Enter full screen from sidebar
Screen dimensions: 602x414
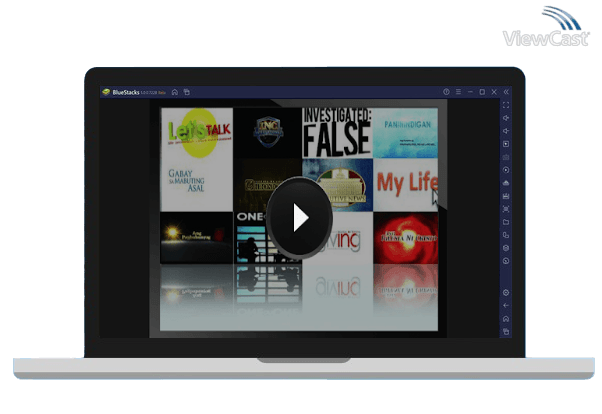506,105
